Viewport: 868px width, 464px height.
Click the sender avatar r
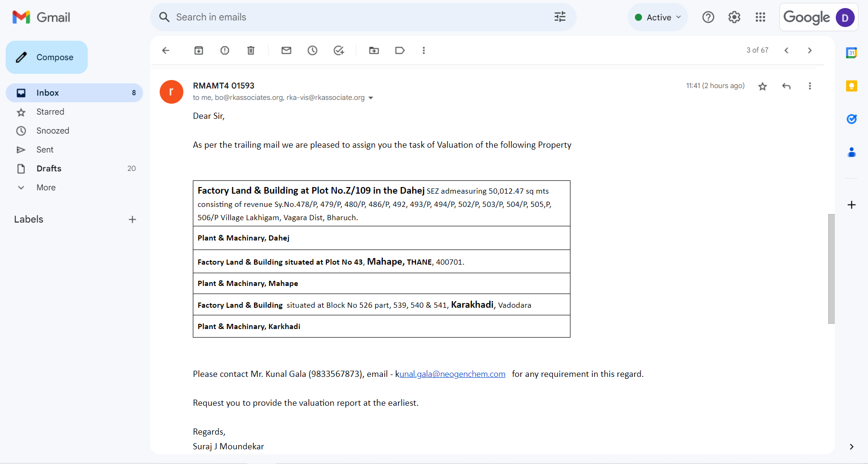pyautogui.click(x=172, y=92)
